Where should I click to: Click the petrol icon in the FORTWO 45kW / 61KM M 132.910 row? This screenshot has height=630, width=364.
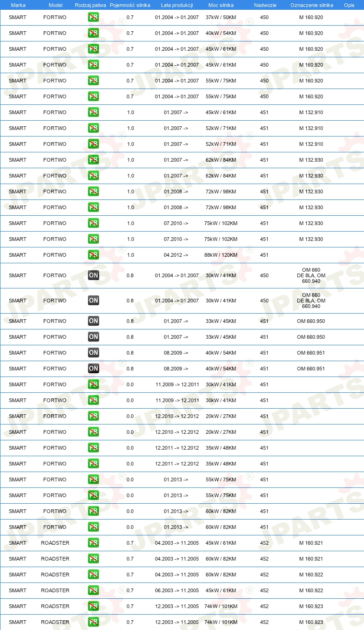point(94,112)
